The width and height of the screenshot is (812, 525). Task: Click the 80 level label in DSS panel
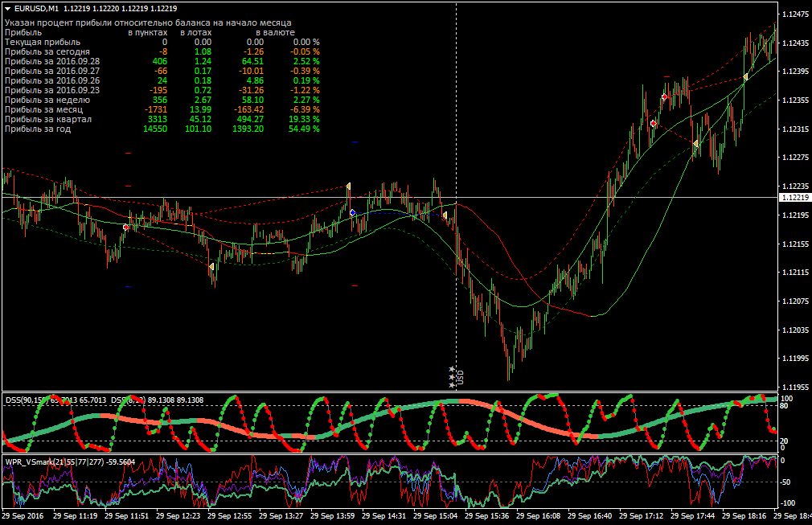pyautogui.click(x=784, y=406)
